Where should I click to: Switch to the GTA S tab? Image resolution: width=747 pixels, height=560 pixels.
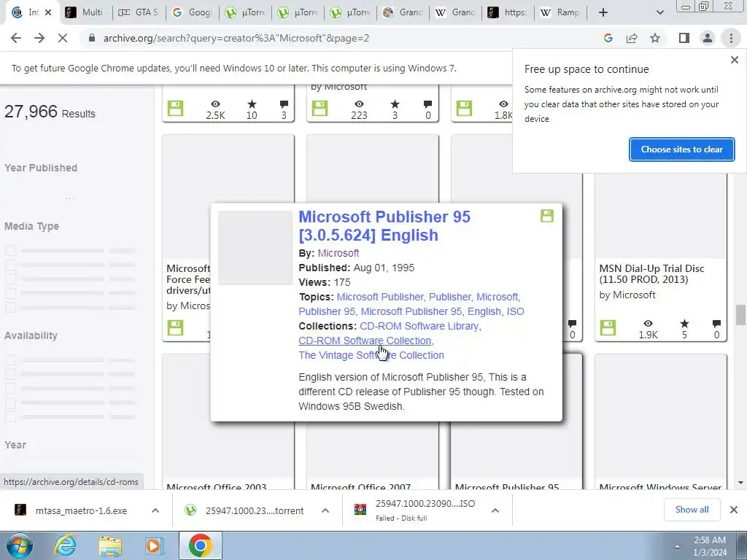click(x=139, y=12)
